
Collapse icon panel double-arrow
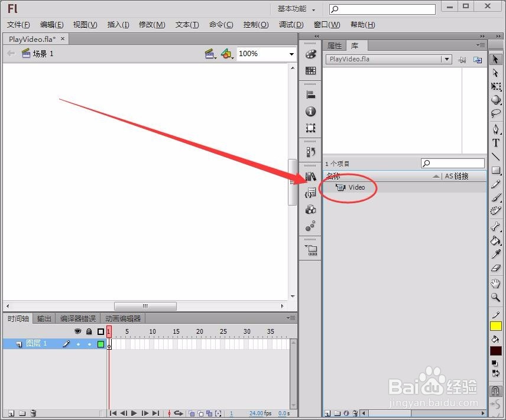pos(317,36)
